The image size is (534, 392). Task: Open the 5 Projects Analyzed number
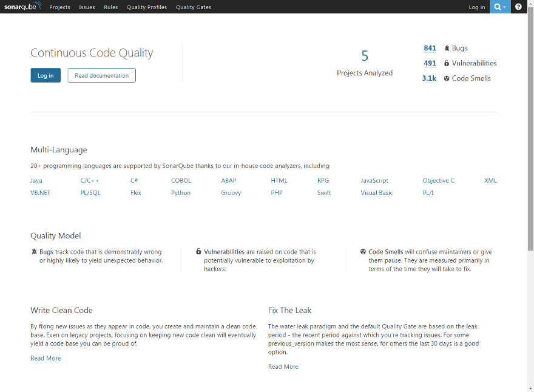[x=365, y=56]
